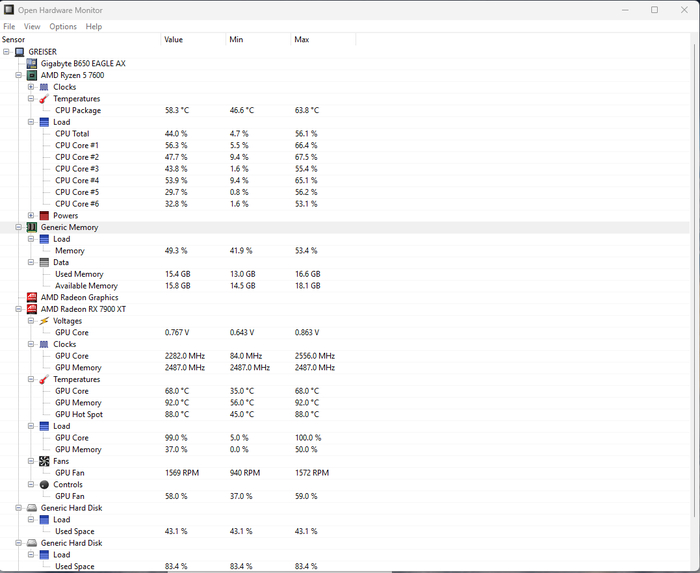Click the Sensor column header
700x573 pixels.
[80, 39]
